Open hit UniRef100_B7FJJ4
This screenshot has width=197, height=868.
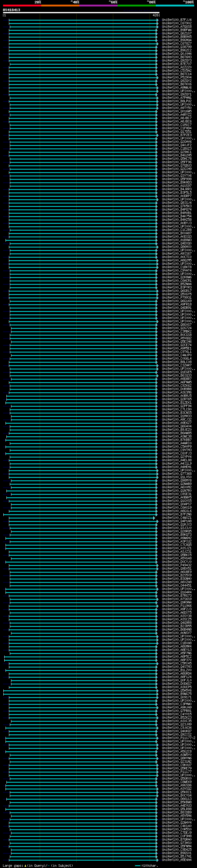point(176,20)
